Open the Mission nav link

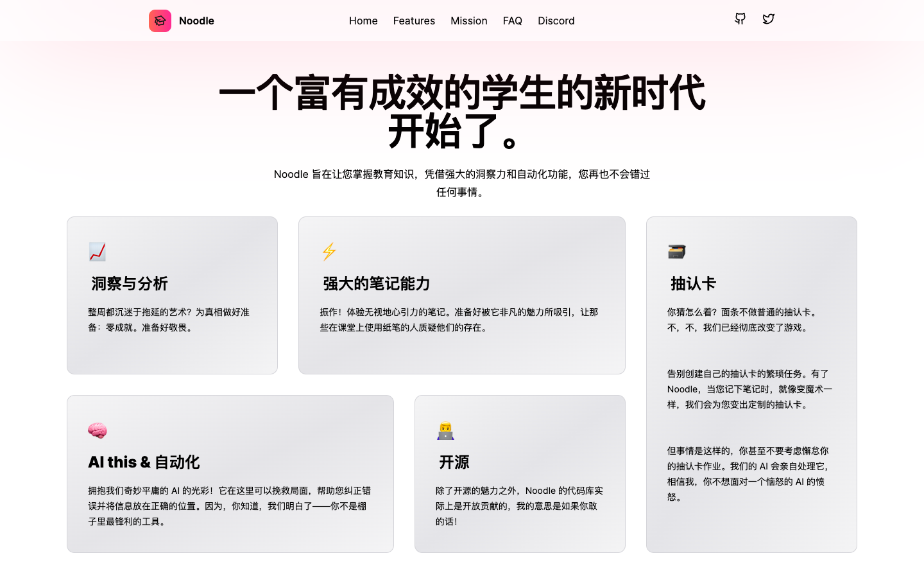tap(469, 21)
